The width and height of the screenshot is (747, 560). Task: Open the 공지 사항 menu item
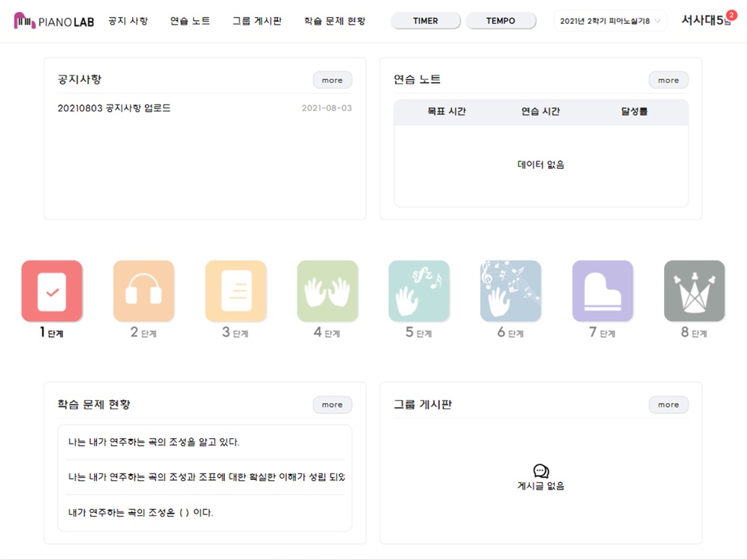pyautogui.click(x=128, y=21)
